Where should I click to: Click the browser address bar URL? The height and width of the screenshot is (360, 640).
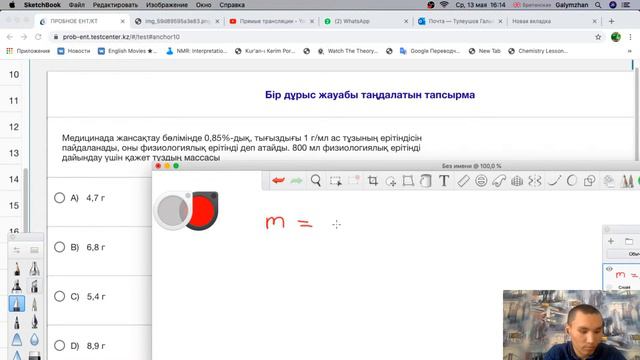[x=121, y=37]
